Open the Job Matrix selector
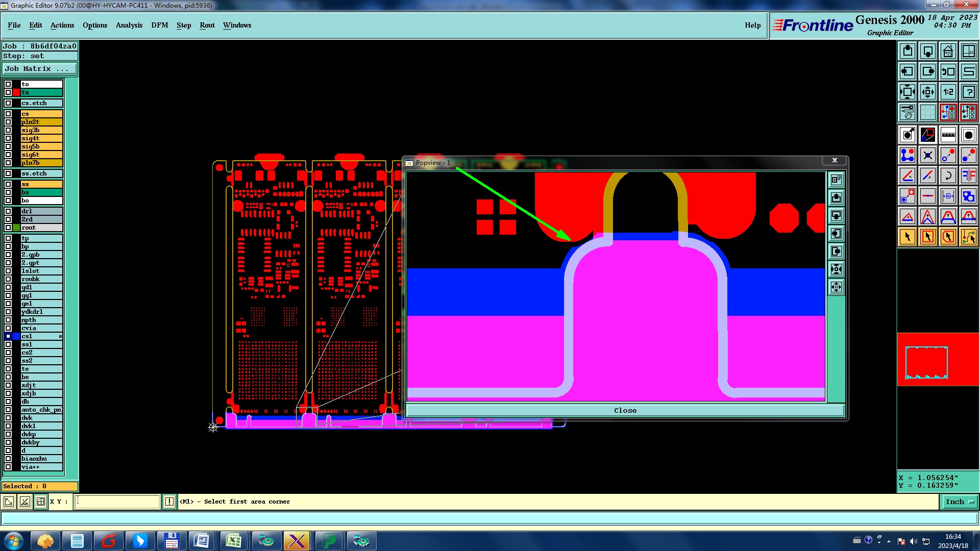Viewport: 980px width, 551px height. tap(40, 69)
